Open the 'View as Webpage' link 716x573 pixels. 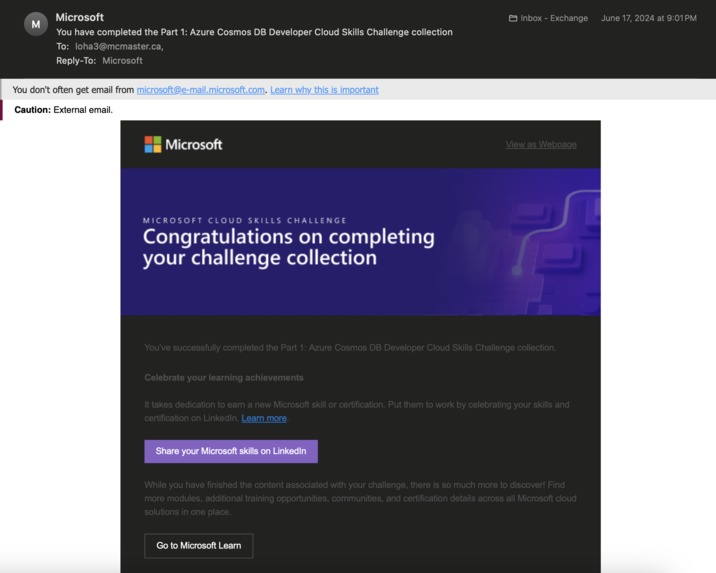coord(541,144)
